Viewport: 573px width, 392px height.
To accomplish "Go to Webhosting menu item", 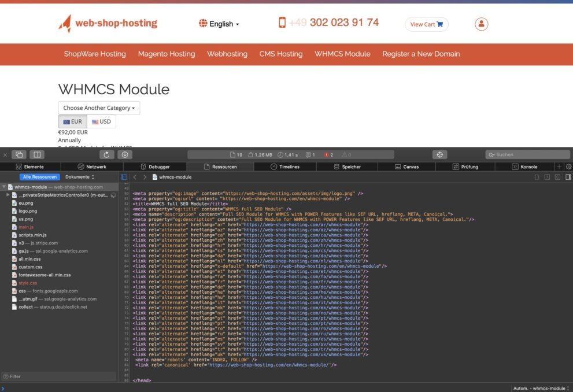I will coord(227,54).
